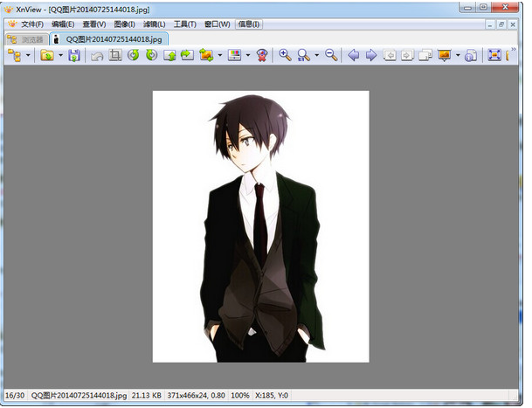Restore the inner document window
Screen dimensions: 532x408
tap(501, 24)
